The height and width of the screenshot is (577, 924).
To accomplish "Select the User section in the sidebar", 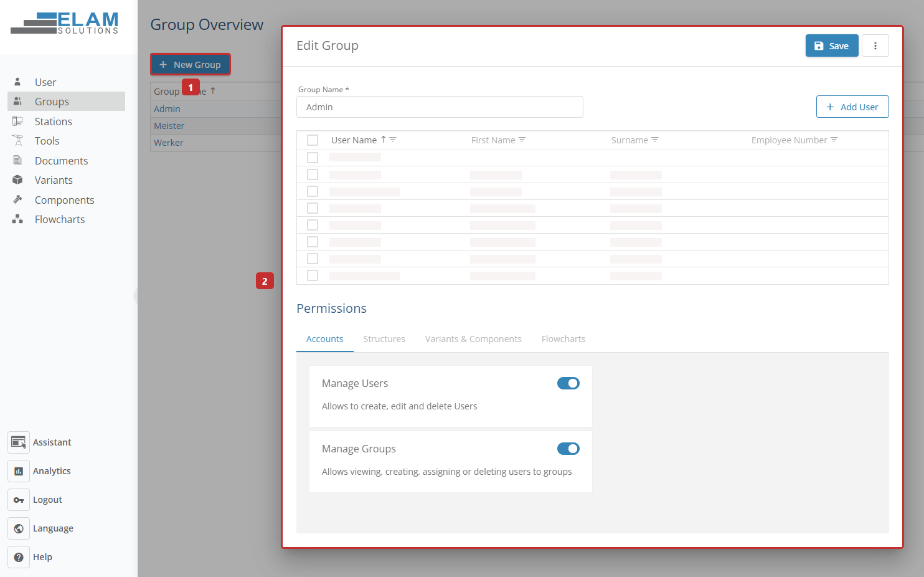I will (45, 82).
